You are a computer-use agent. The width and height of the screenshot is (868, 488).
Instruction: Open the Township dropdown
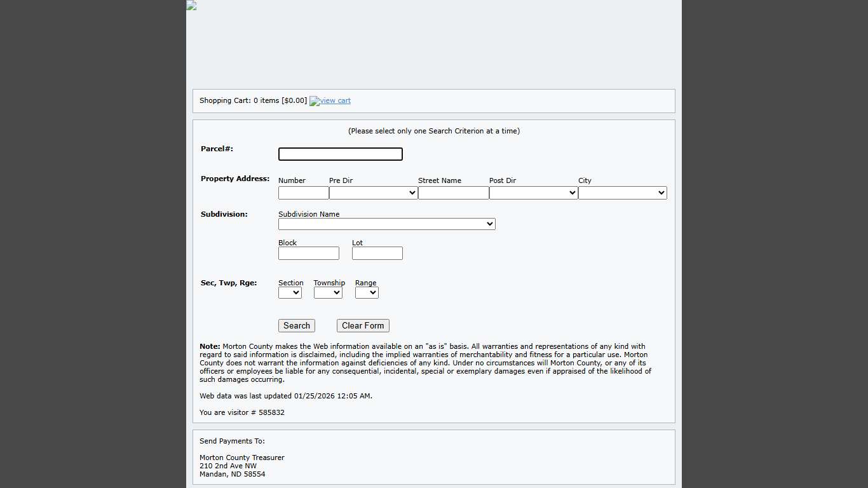point(328,292)
